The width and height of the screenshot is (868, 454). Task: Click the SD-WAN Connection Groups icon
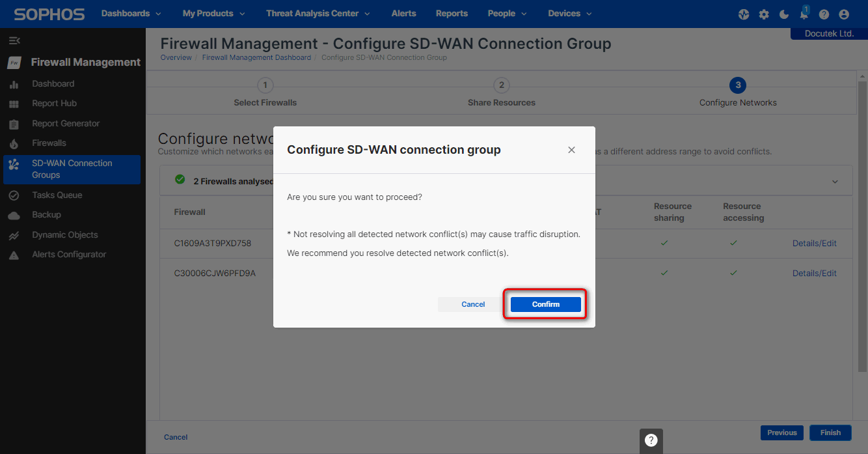14,164
